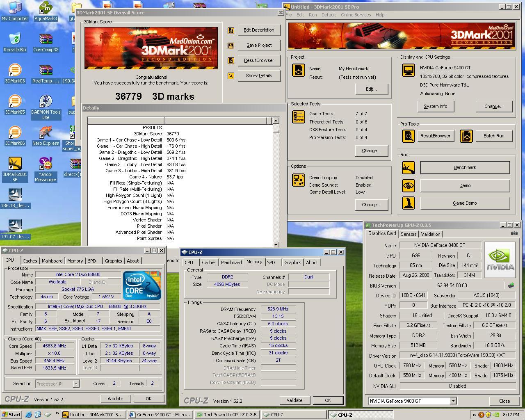
Task: Start the Benchmark run button
Action: coord(465,168)
